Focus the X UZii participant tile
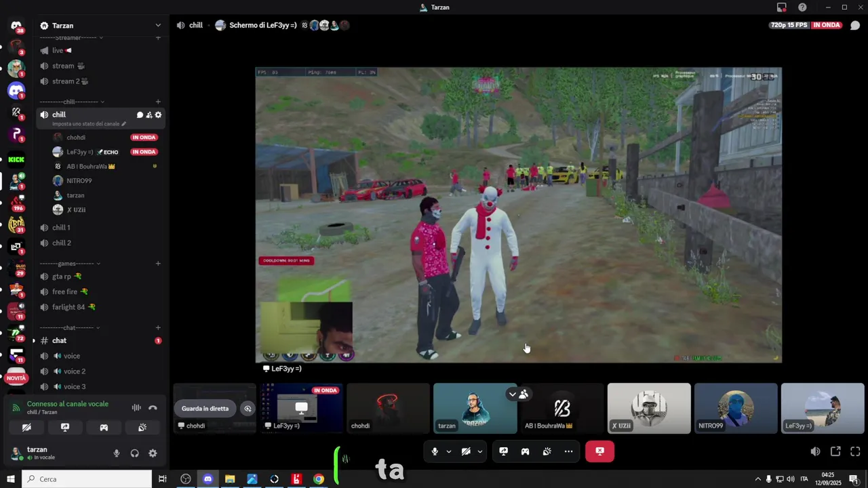 pyautogui.click(x=649, y=409)
